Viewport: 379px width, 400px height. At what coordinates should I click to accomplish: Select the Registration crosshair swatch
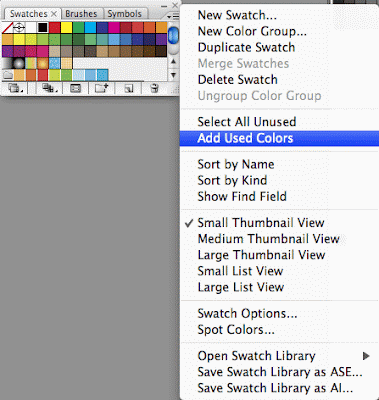[19, 28]
